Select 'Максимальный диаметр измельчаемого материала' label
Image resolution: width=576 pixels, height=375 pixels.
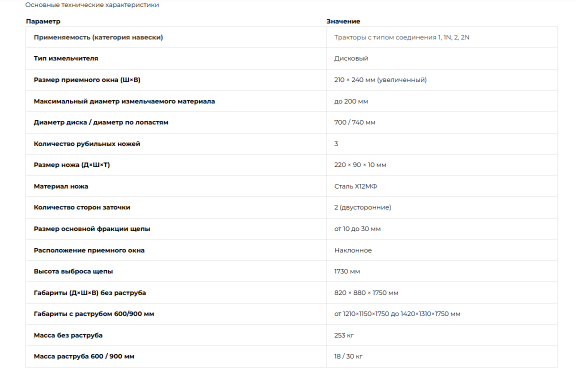124,101
